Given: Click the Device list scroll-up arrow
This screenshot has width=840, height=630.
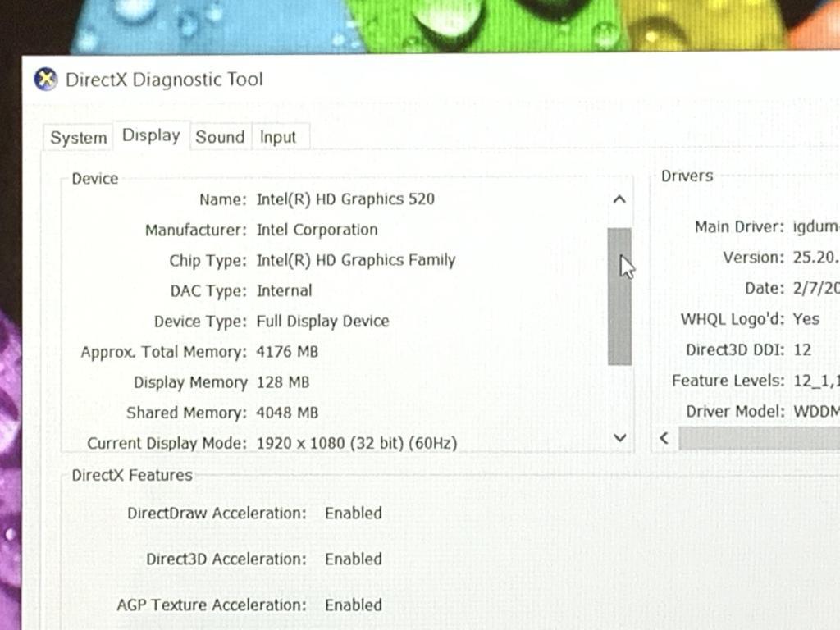Looking at the screenshot, I should tap(619, 200).
